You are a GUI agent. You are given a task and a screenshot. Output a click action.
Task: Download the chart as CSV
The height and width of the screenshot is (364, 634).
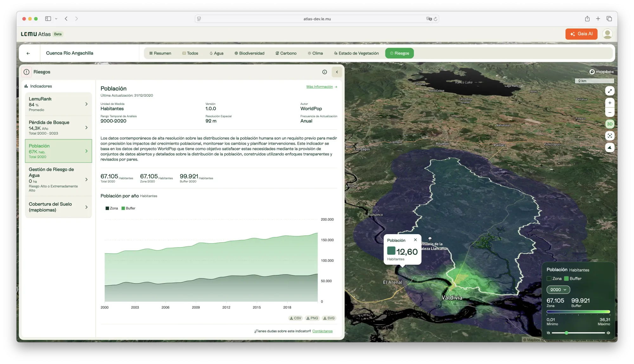point(295,318)
